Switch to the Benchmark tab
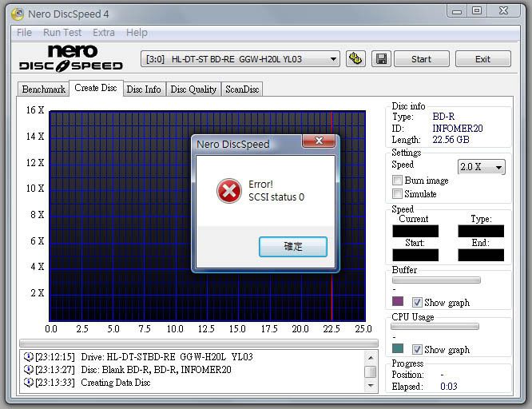The image size is (532, 409). point(43,89)
